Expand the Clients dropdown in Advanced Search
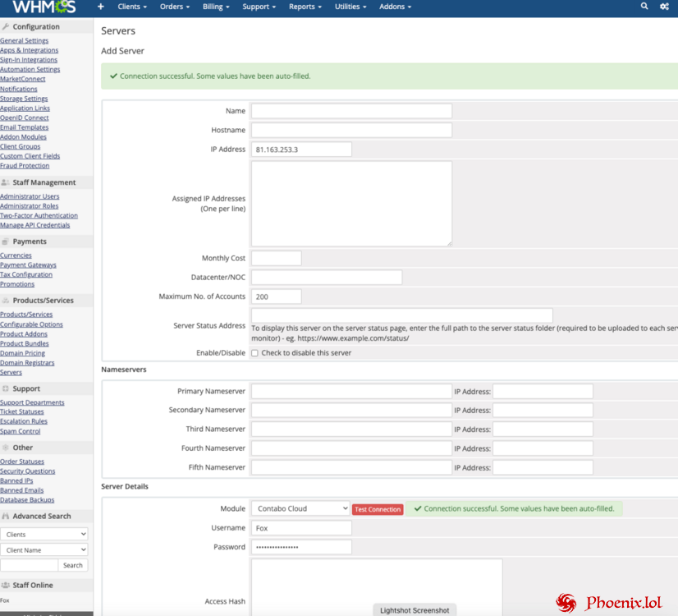This screenshot has height=616, width=678. click(x=44, y=535)
